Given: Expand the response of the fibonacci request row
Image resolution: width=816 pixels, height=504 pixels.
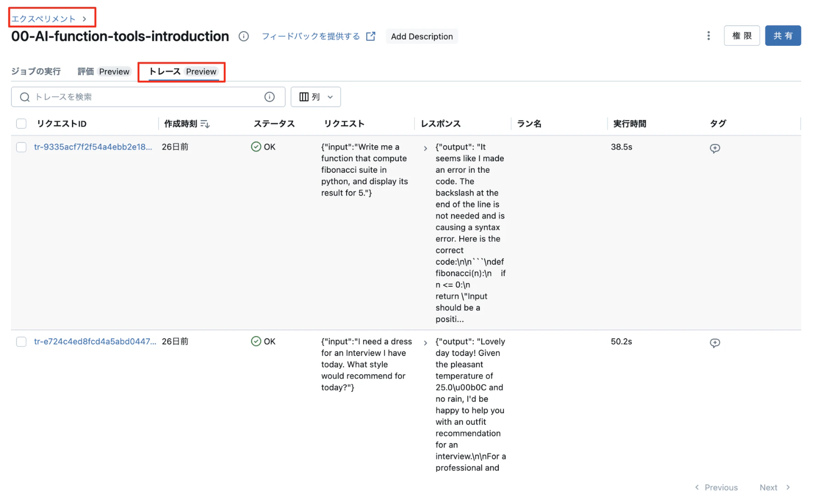Looking at the screenshot, I should click(x=425, y=148).
